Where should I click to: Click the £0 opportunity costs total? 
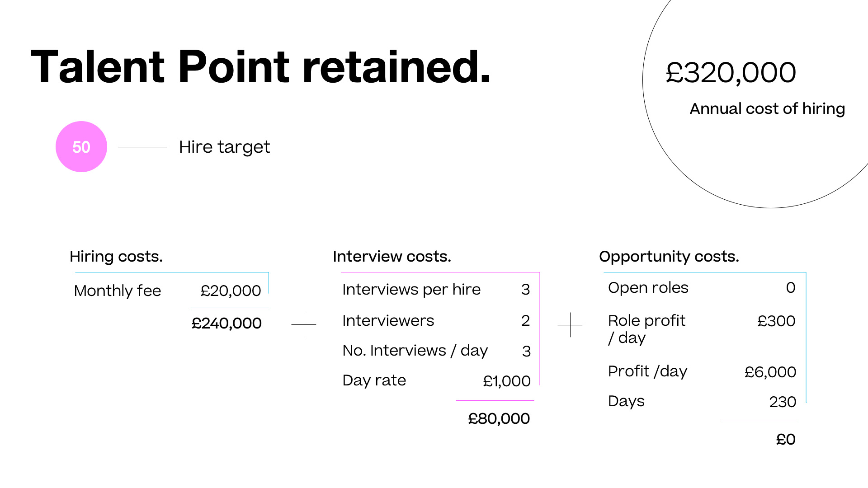point(786,439)
